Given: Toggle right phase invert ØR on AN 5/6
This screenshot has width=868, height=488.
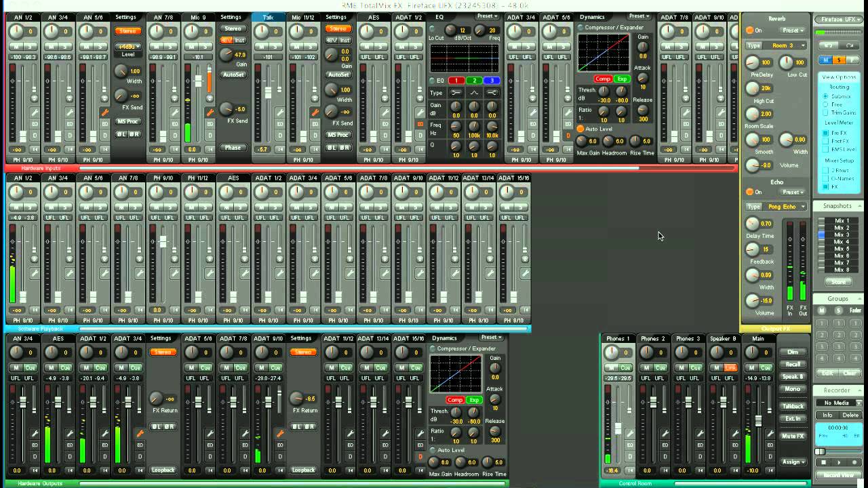Looking at the screenshot, I should click(134, 134).
